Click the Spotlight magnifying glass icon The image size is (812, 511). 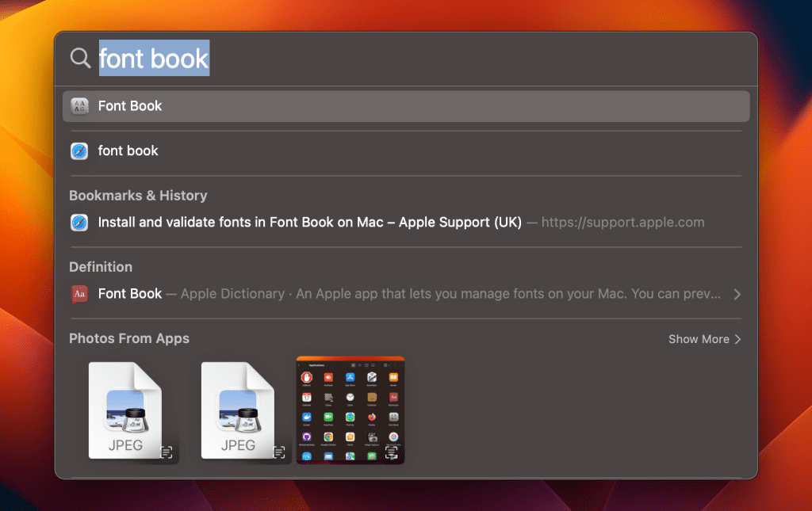coord(80,58)
